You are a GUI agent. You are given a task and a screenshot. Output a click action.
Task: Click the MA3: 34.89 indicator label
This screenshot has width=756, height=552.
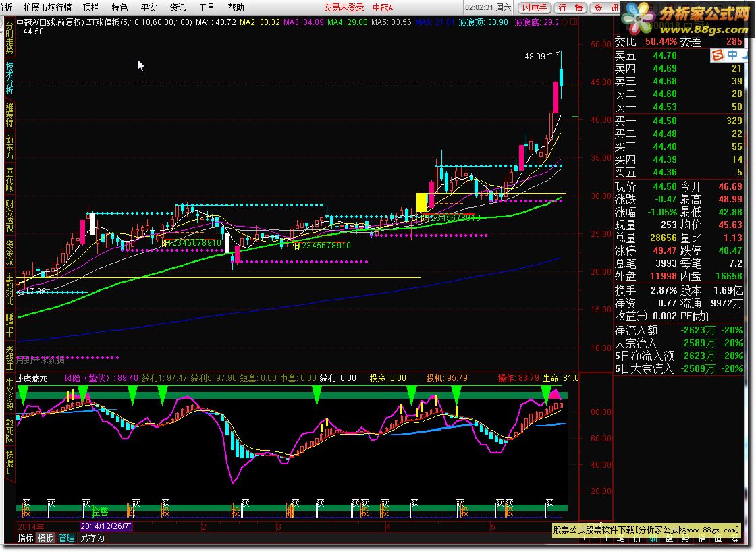point(304,22)
